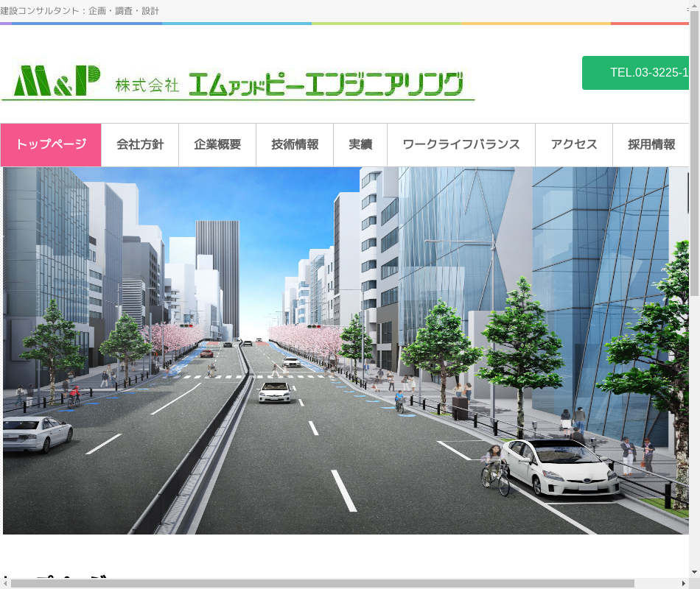Go to the 企業概要 page
Screen dimensions: 700x589
tap(217, 145)
